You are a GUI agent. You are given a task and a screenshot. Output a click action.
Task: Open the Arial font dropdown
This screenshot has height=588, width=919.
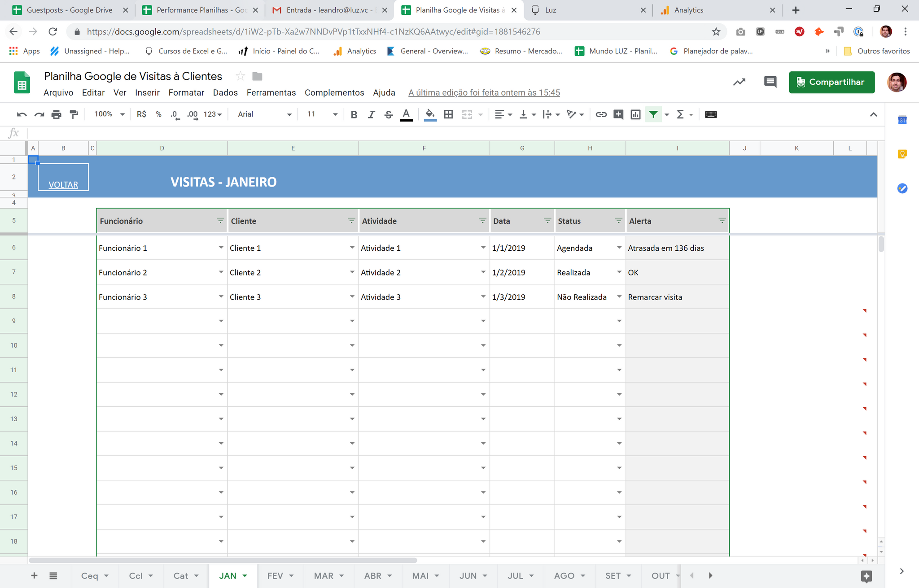click(x=264, y=114)
